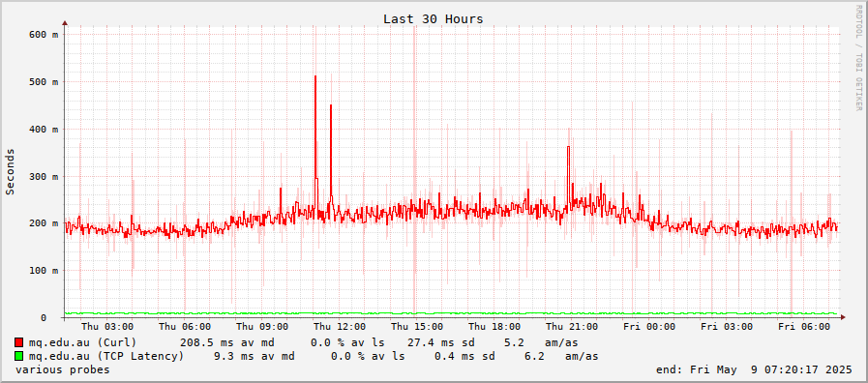Image resolution: width=868 pixels, height=383 pixels.
Task: Click the green TCP Latency legend swatch
Action: coord(18,356)
